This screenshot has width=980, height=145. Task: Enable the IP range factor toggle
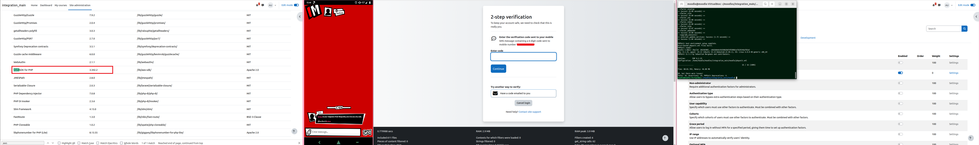[900, 134]
